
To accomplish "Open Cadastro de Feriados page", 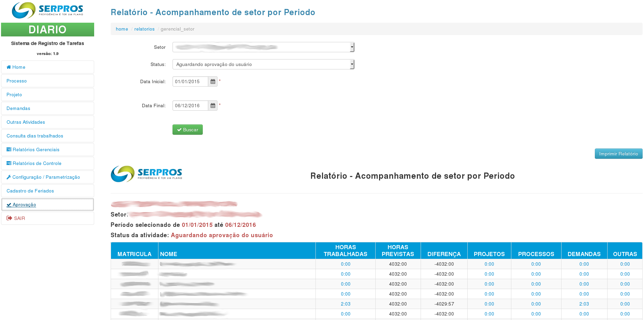I will tap(30, 191).
